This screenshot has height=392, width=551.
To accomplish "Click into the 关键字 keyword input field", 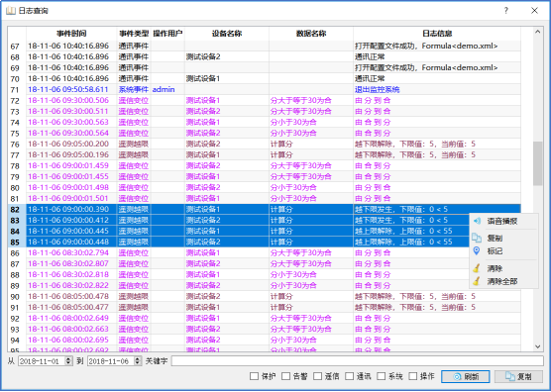I will pos(357,360).
